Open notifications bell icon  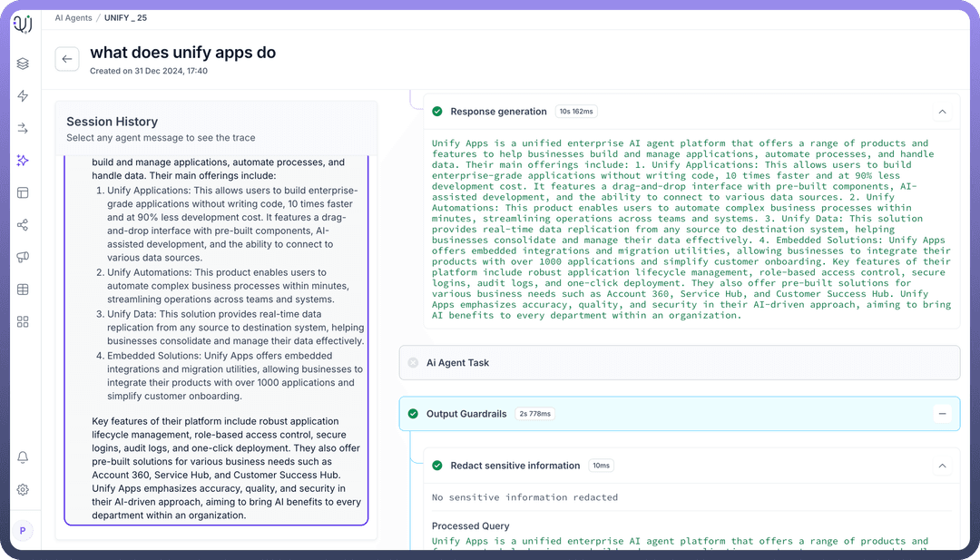click(23, 457)
